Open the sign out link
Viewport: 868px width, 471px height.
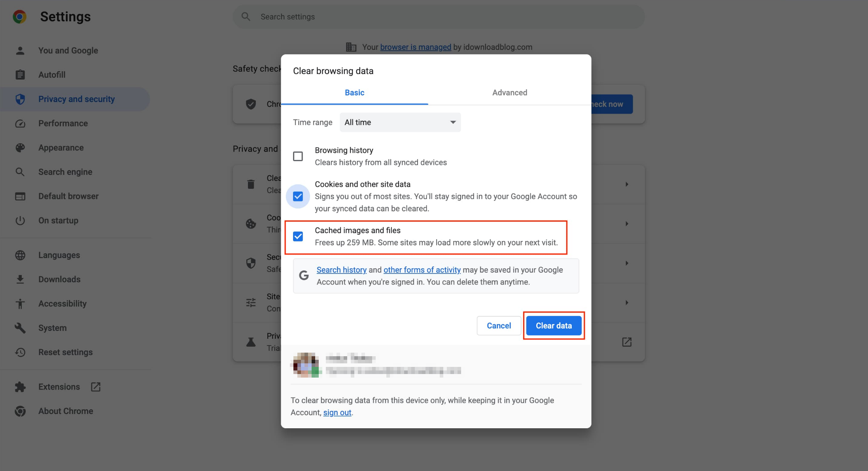[x=337, y=412]
